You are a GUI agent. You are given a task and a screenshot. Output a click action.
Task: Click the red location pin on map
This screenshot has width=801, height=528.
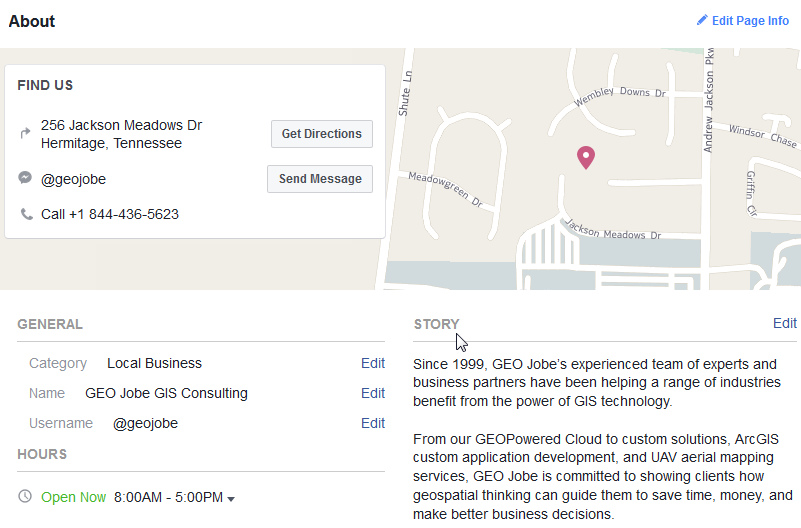[586, 157]
